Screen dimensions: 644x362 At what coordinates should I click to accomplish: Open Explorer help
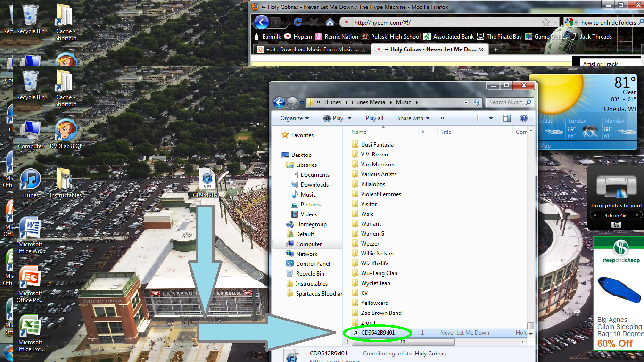(523, 118)
